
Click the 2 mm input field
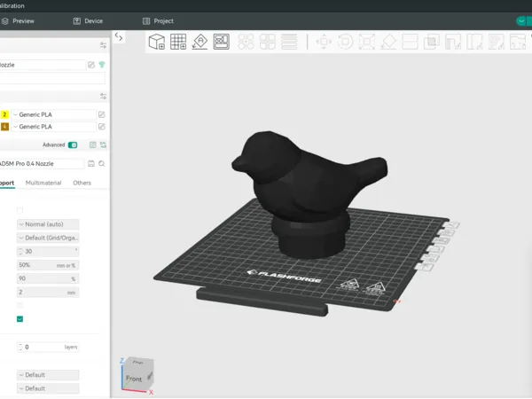pos(48,292)
